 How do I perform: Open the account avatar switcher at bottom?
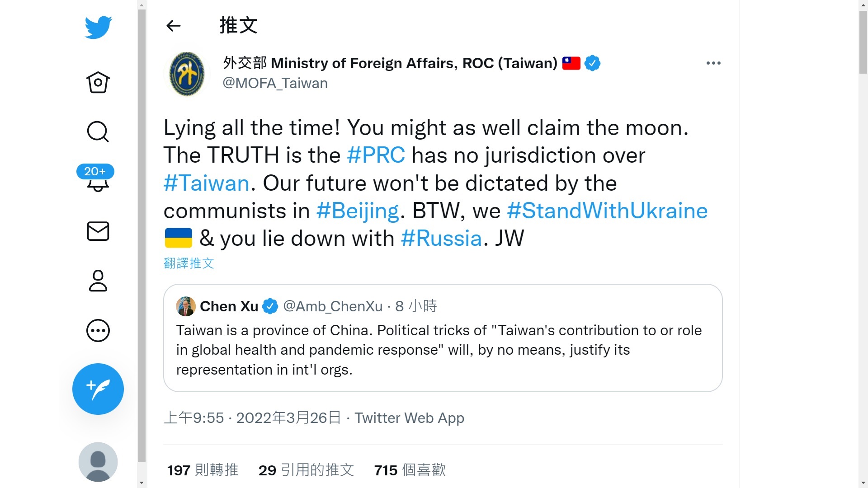click(98, 462)
